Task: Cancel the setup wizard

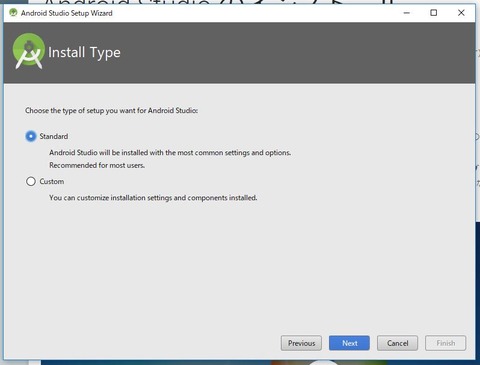Action: pyautogui.click(x=397, y=343)
